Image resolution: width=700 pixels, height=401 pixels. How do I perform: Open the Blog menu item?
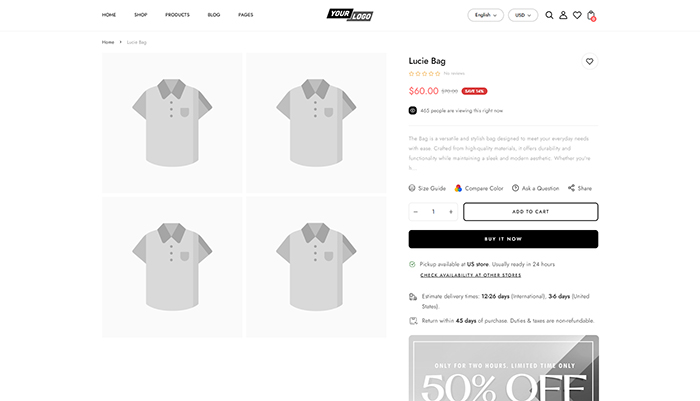(x=214, y=15)
